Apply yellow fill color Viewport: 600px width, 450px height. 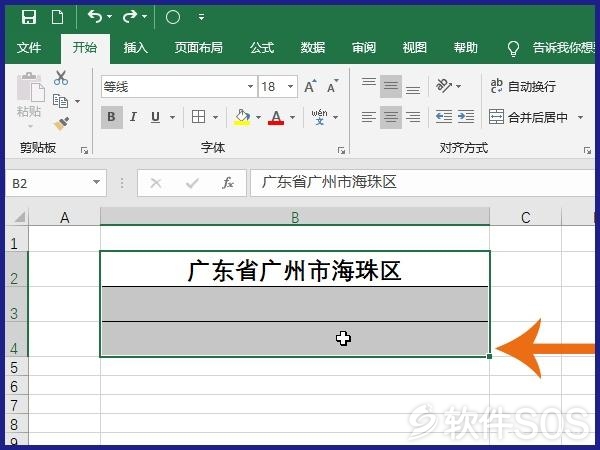point(242,117)
